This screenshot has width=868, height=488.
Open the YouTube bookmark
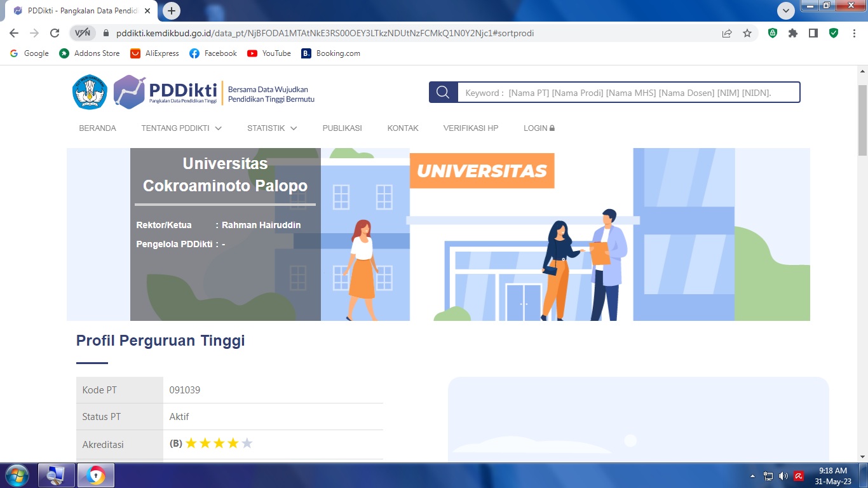[269, 53]
